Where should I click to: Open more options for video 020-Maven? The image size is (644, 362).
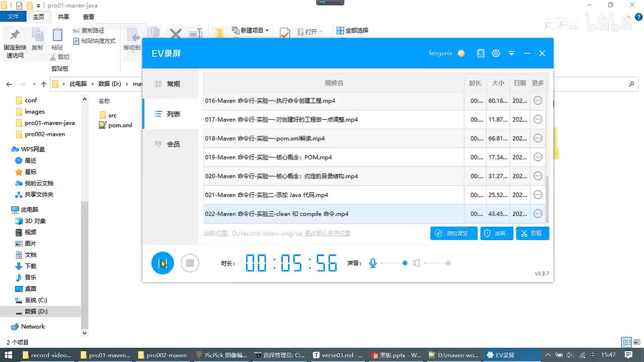coord(538,176)
